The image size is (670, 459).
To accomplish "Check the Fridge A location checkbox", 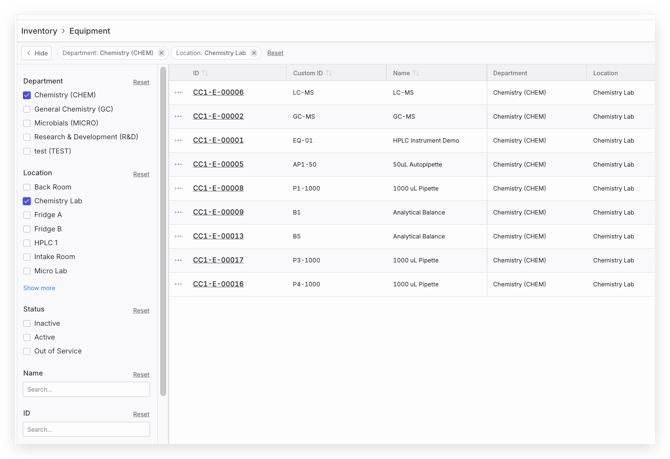I will pos(27,215).
